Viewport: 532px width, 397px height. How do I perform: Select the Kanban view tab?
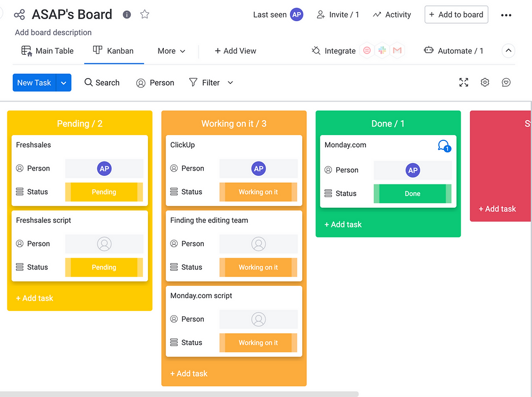click(114, 51)
